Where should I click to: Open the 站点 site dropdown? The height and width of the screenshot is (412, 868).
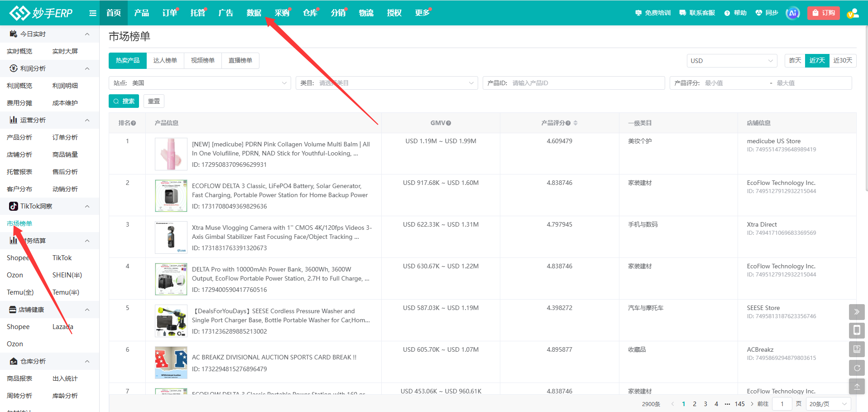pos(200,83)
